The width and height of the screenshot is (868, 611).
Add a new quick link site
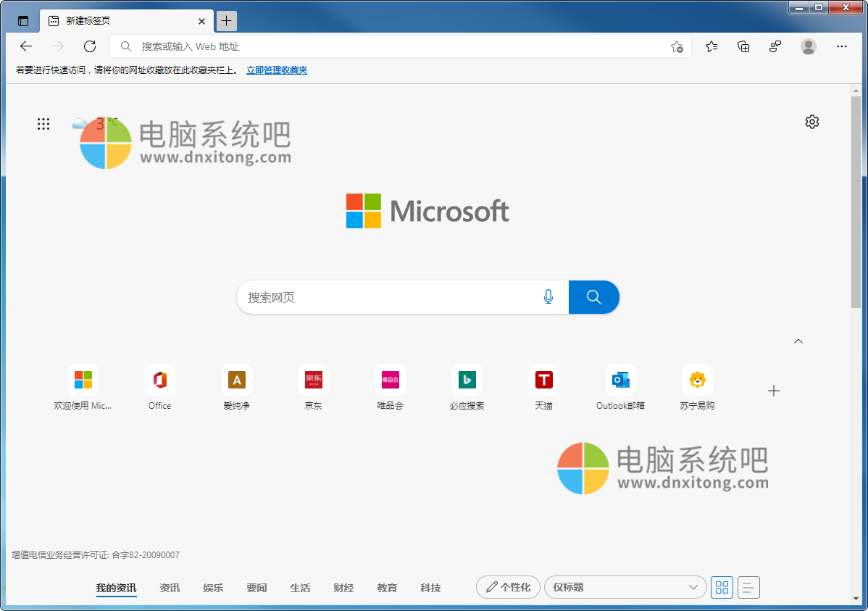point(774,391)
